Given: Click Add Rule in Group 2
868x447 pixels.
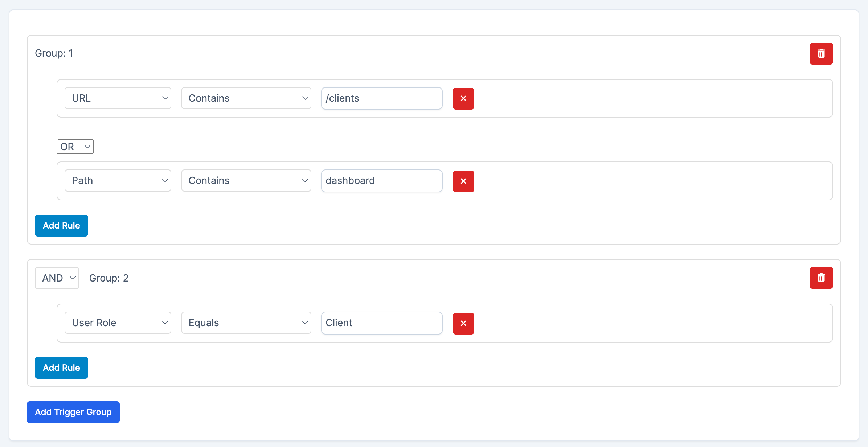Looking at the screenshot, I should pos(61,368).
